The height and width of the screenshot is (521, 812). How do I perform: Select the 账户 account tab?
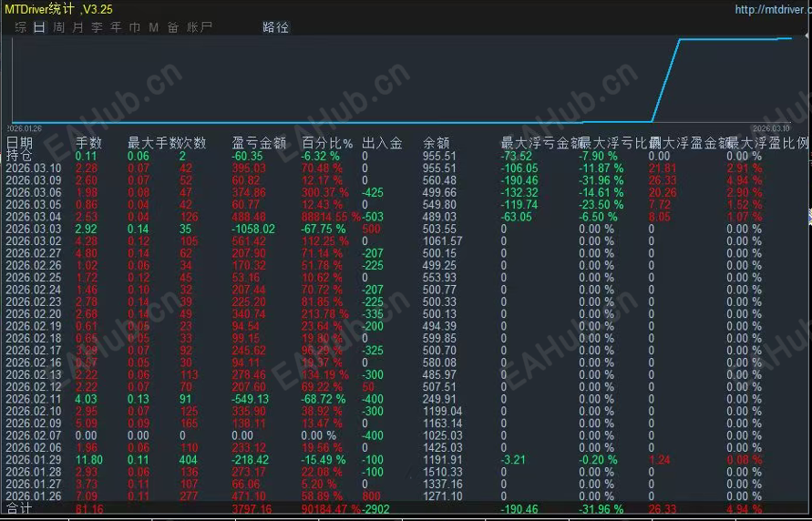coord(200,27)
